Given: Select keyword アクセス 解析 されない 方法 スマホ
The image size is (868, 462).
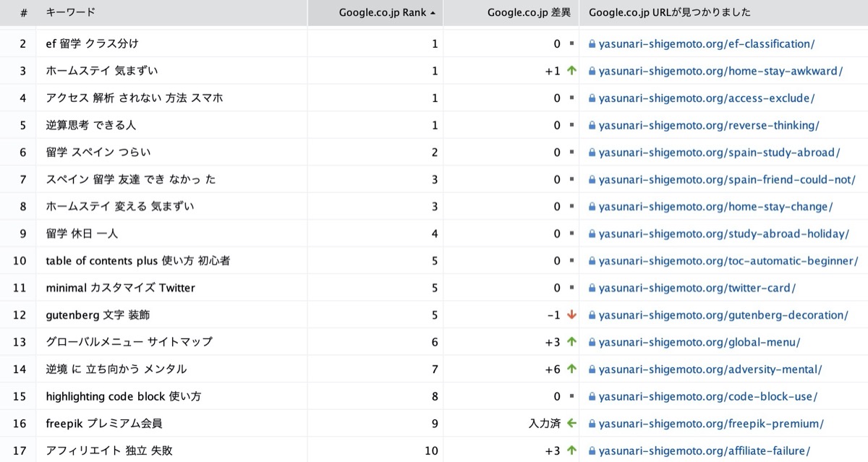Looking at the screenshot, I should point(135,98).
